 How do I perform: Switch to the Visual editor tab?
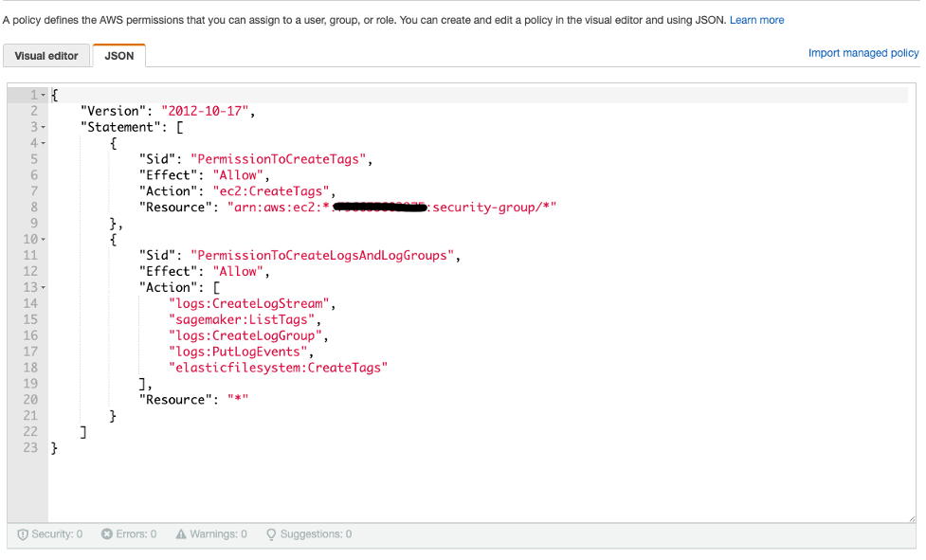[45, 55]
